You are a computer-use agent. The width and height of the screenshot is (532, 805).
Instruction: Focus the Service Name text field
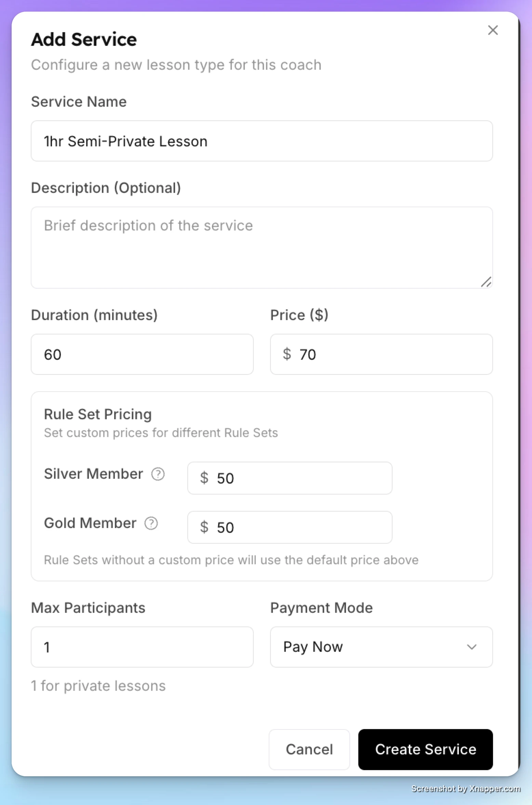point(262,141)
